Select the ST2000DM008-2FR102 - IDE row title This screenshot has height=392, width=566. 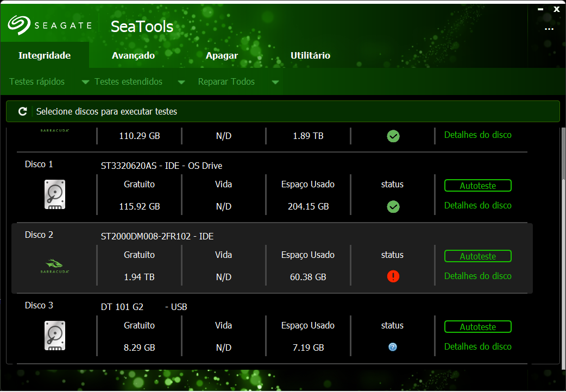[x=157, y=236]
